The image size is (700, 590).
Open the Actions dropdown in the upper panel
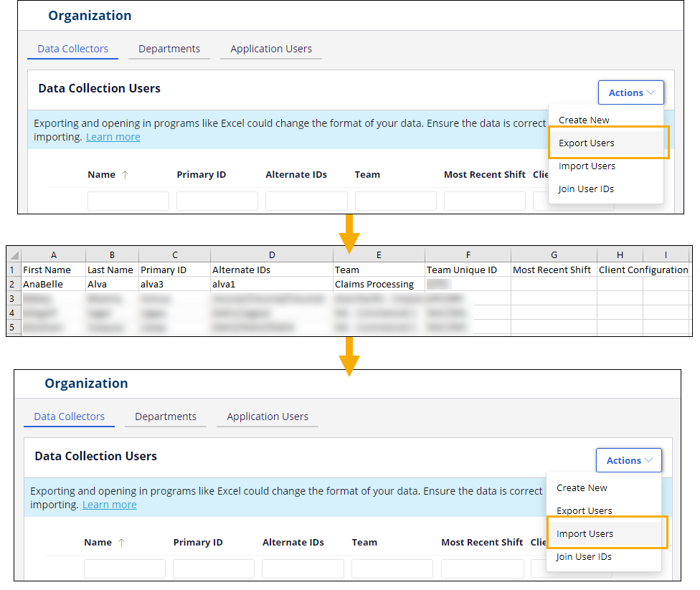pos(630,92)
